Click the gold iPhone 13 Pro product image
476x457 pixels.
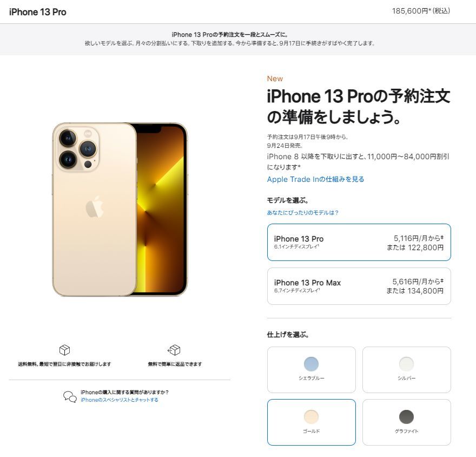coord(120,210)
